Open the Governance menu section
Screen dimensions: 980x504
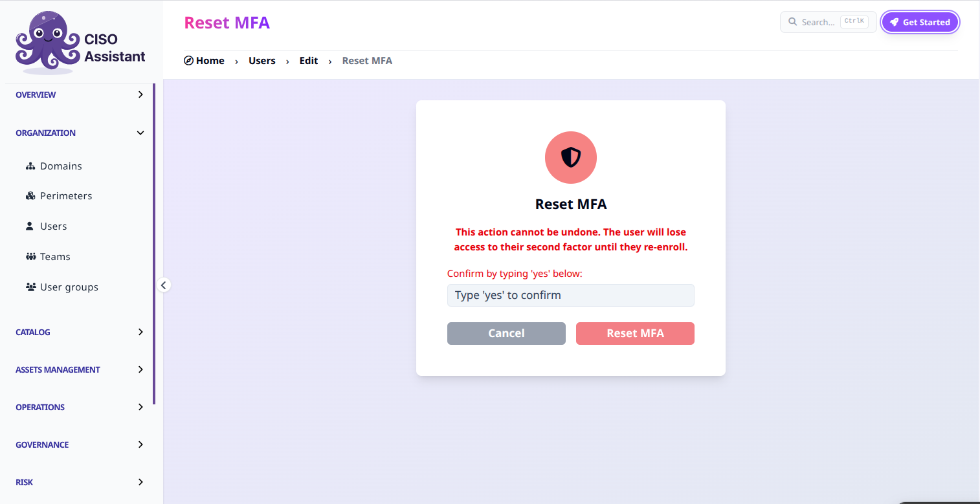tap(80, 444)
